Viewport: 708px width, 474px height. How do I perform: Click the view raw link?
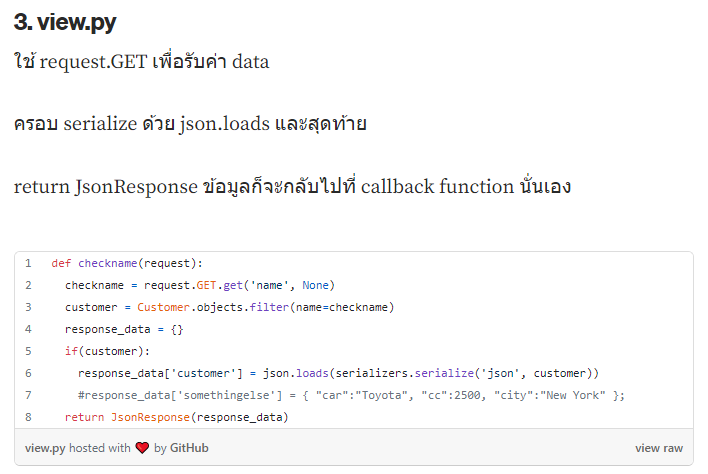point(659,448)
